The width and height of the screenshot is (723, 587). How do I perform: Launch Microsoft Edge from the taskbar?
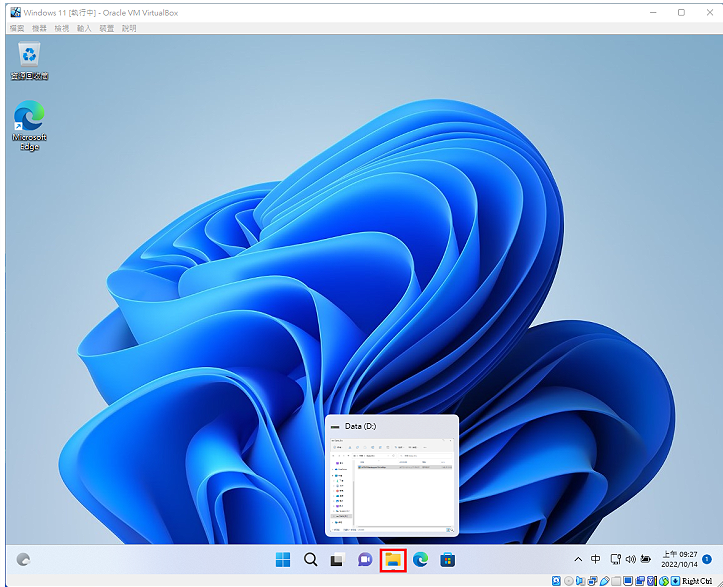tap(420, 560)
